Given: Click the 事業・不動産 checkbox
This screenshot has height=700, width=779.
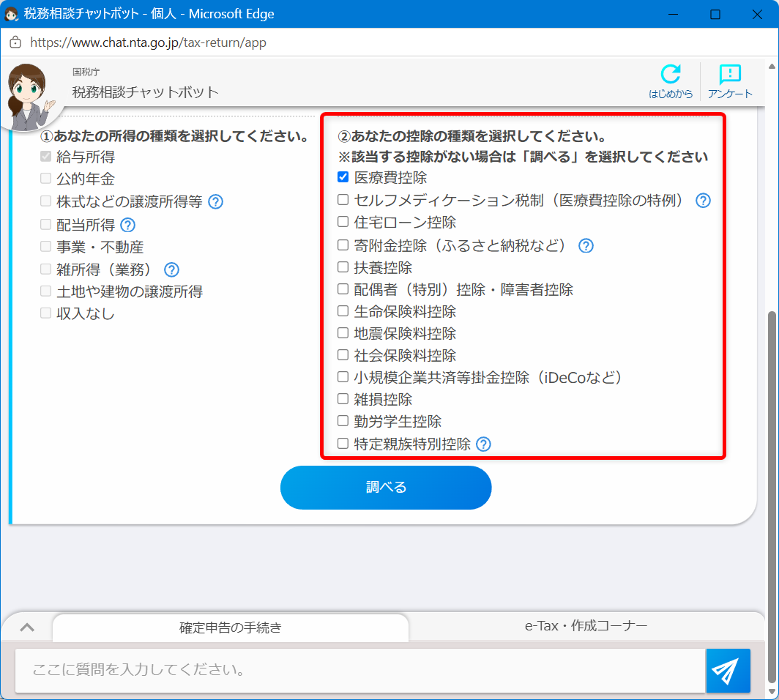Looking at the screenshot, I should pos(45,246).
